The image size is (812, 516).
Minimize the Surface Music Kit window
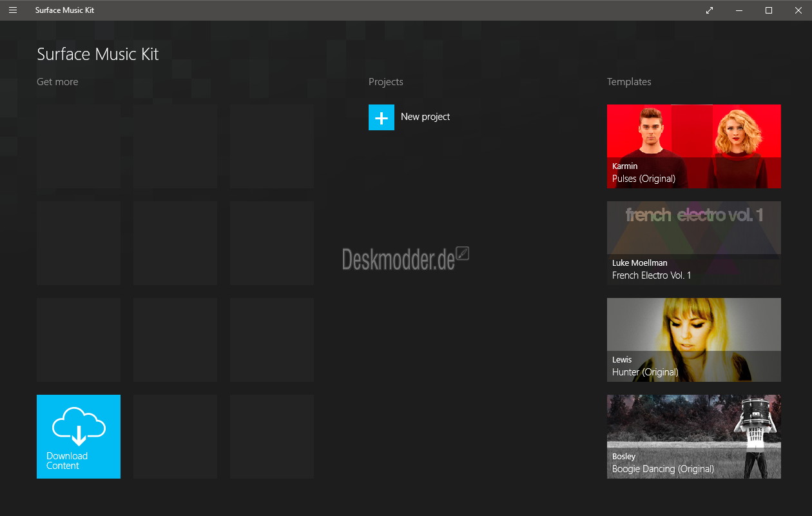tap(739, 10)
